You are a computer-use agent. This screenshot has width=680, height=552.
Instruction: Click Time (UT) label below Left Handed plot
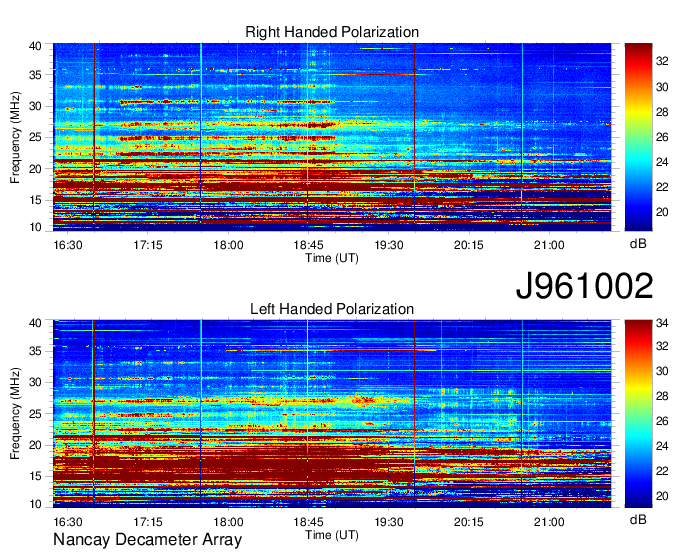pyautogui.click(x=332, y=535)
